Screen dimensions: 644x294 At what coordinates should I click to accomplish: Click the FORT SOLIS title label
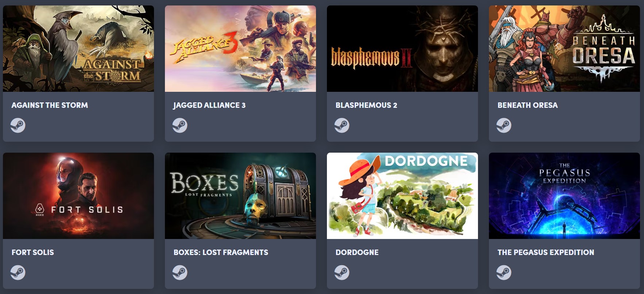[x=33, y=252]
